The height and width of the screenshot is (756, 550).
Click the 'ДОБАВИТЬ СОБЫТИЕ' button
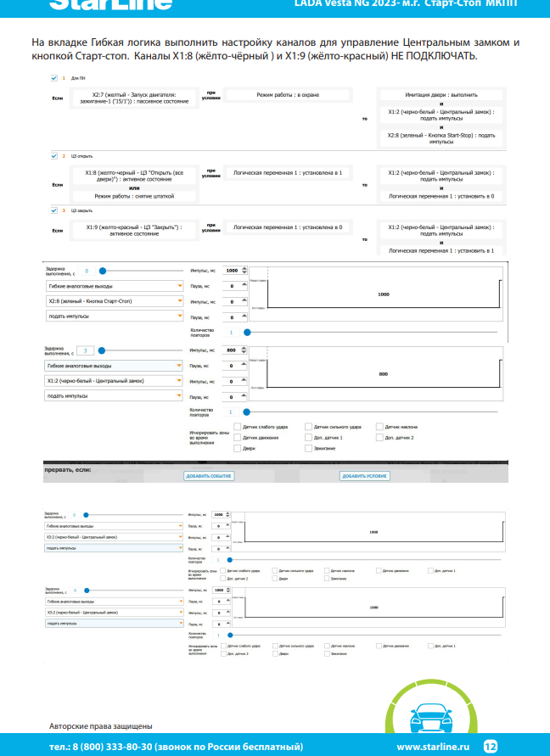pyautogui.click(x=209, y=476)
